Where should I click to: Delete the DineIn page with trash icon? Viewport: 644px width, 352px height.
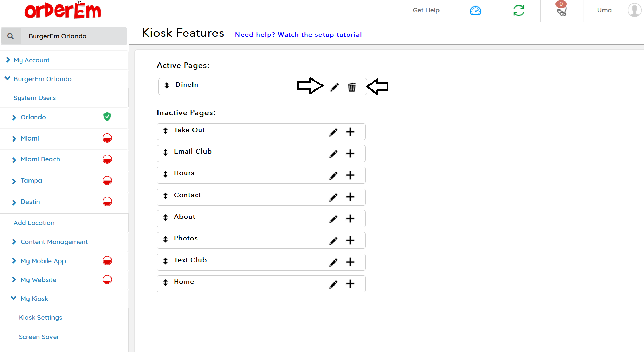pyautogui.click(x=352, y=87)
